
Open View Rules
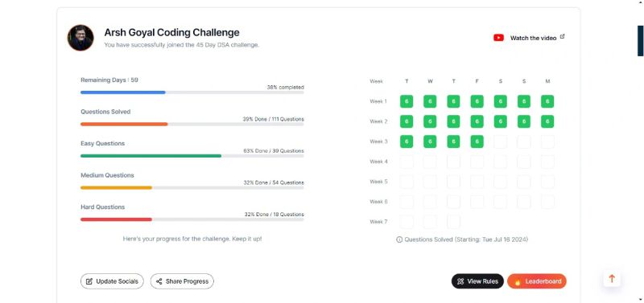click(477, 281)
